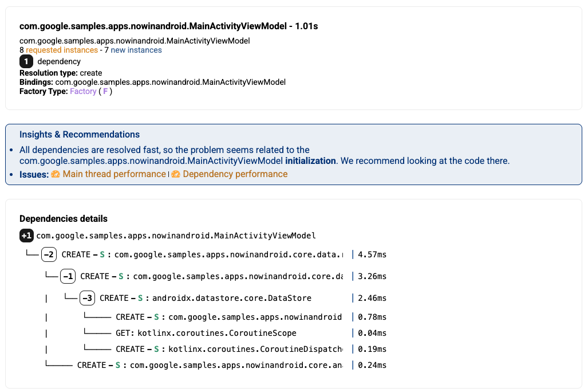
Task: Click the Main thread performance issue icon
Action: 56,174
